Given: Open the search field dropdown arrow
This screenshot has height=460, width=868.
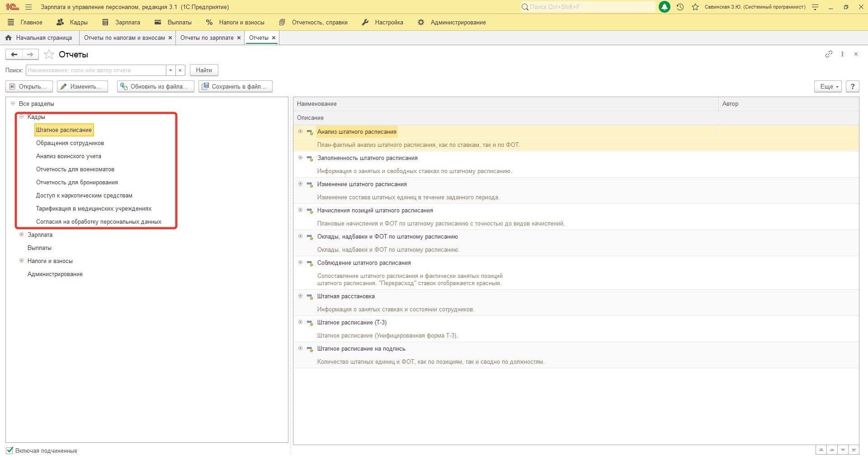Looking at the screenshot, I should [170, 70].
